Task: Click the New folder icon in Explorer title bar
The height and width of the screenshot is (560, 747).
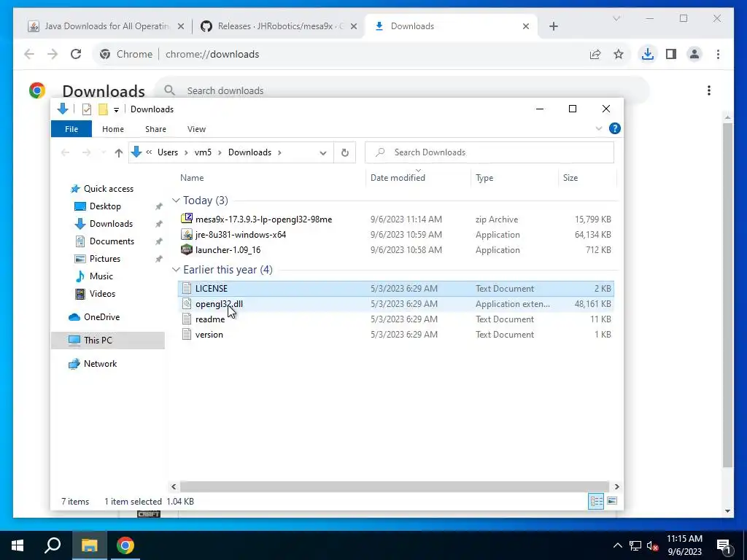Action: [x=103, y=109]
